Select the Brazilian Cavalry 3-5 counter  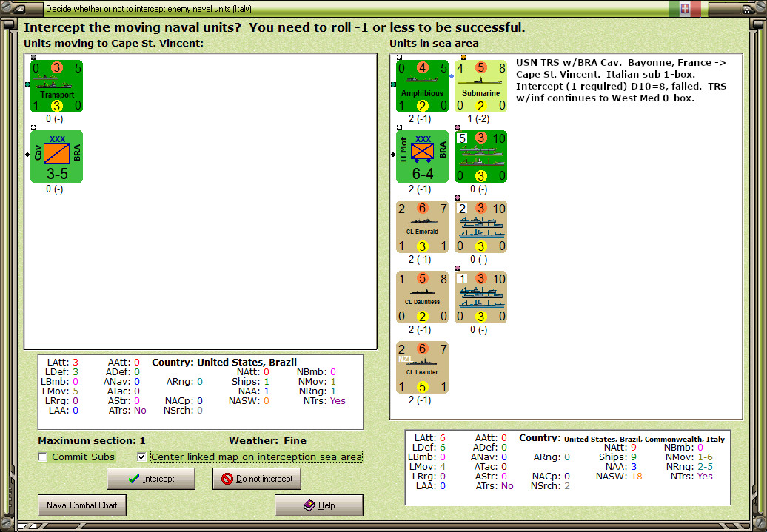(x=56, y=156)
